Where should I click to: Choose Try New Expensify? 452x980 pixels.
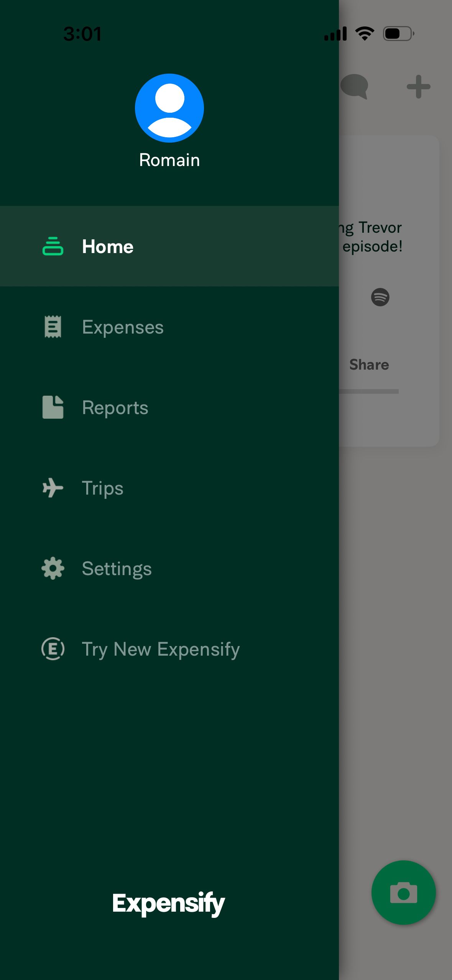pos(169,649)
